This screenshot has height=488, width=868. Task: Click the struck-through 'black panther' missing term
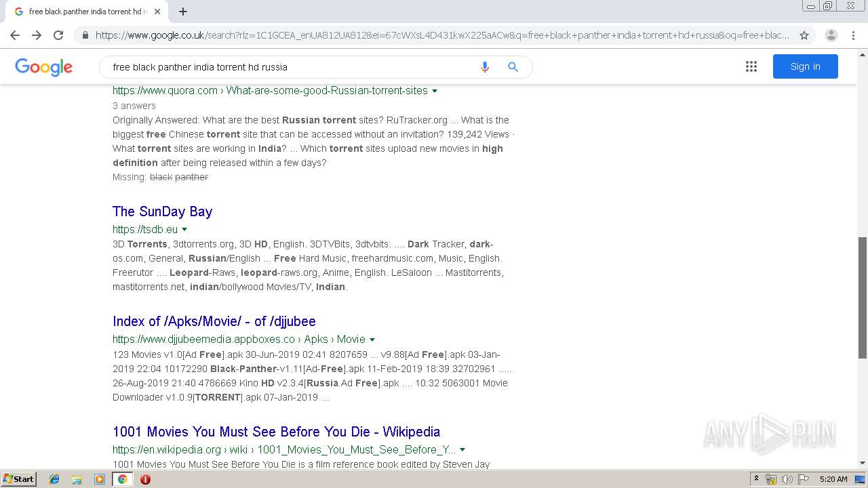click(x=179, y=177)
